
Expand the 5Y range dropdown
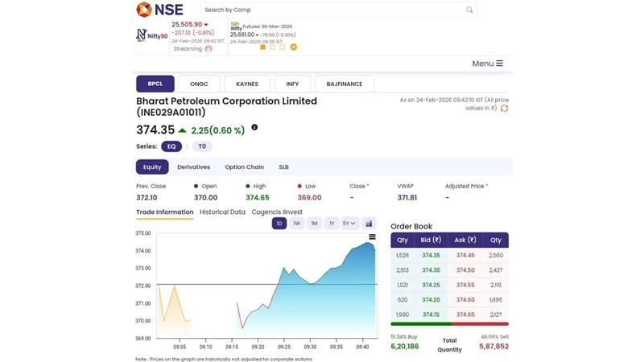click(349, 223)
